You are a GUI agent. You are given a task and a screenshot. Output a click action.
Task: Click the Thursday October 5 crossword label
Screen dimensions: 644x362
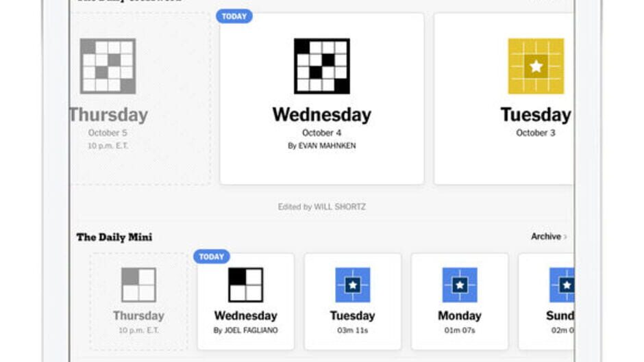point(108,115)
